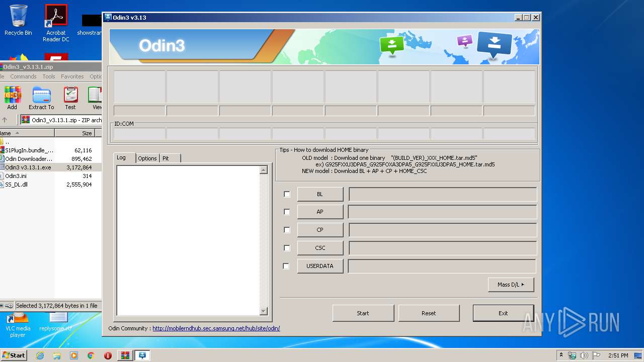Switch to the Log tab
The height and width of the screenshot is (362, 644).
click(124, 157)
